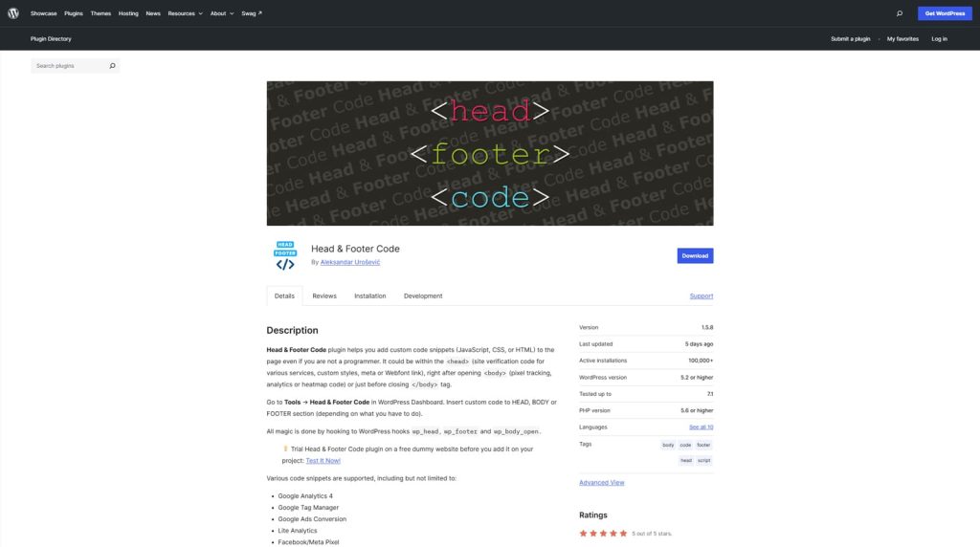Switch to the Development tab

423,296
